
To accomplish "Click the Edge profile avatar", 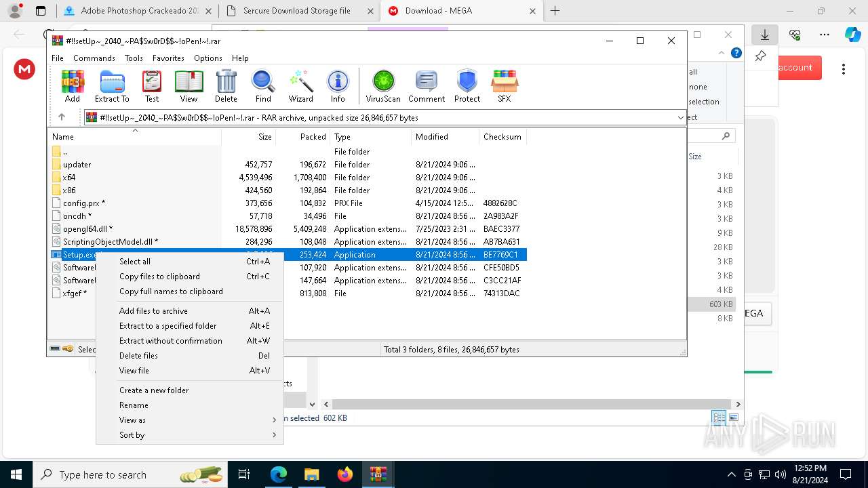I will click(x=14, y=11).
